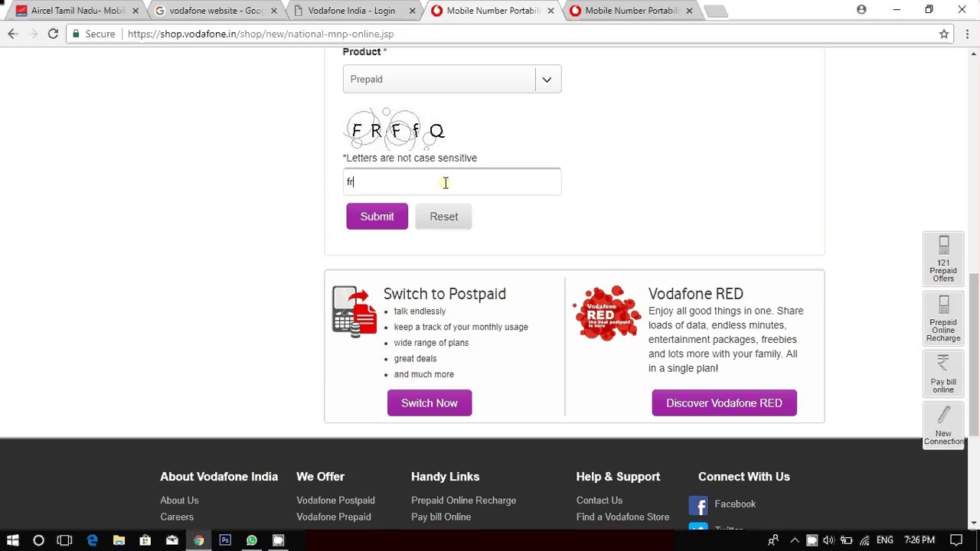Open the Vodafone Prepaid footer link

point(334,517)
